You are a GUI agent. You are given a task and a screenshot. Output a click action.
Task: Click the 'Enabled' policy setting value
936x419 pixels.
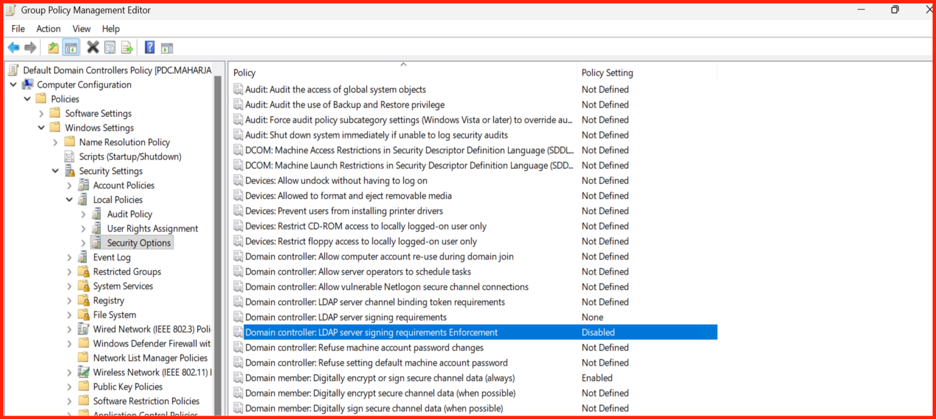[x=597, y=378]
